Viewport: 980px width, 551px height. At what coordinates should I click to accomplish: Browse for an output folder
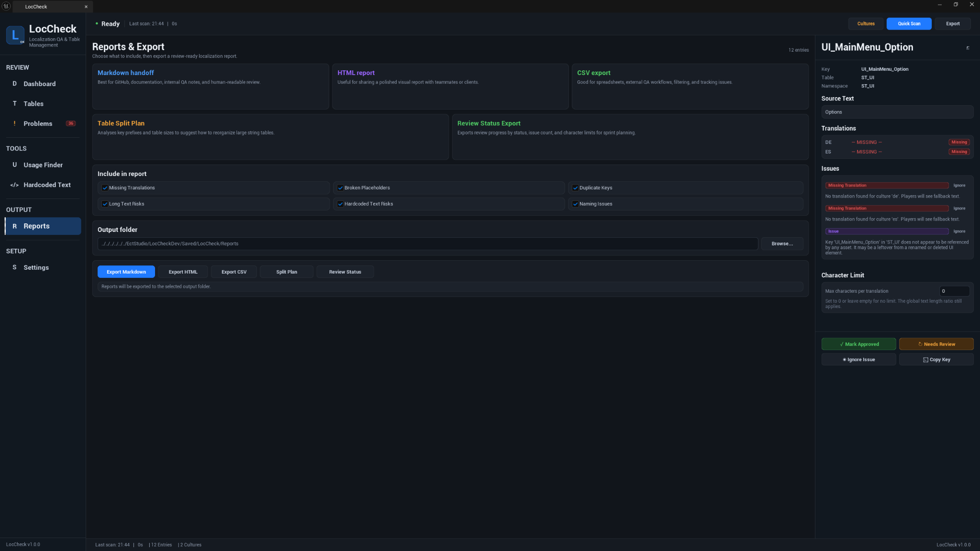tap(782, 243)
